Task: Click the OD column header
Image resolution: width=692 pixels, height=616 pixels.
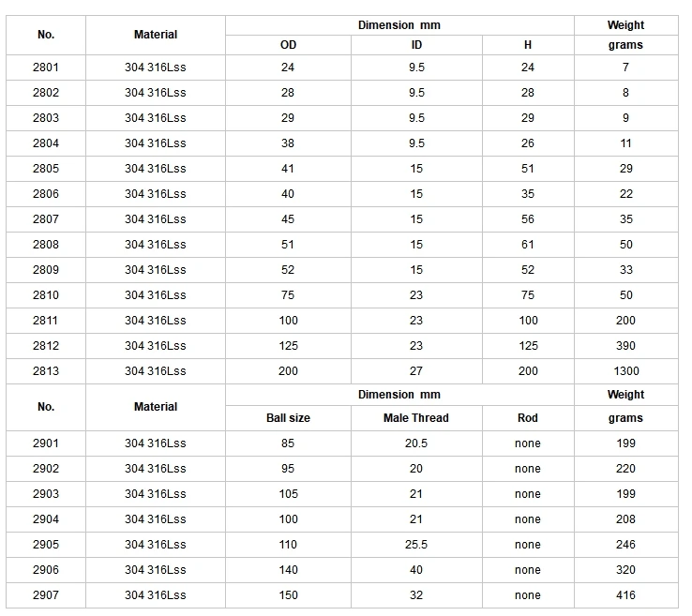Action: pyautogui.click(x=288, y=45)
